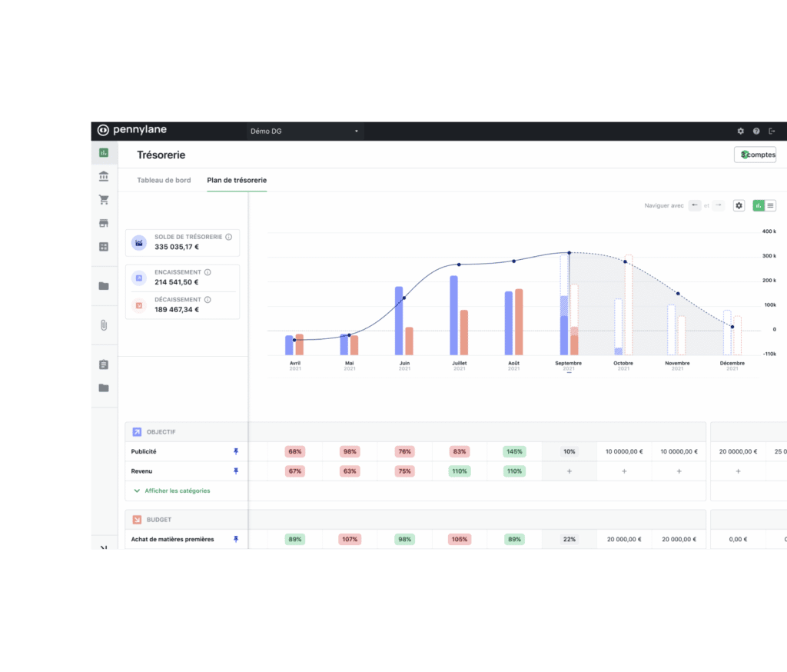Click the info icon next to Solde de trésorerie

228,237
